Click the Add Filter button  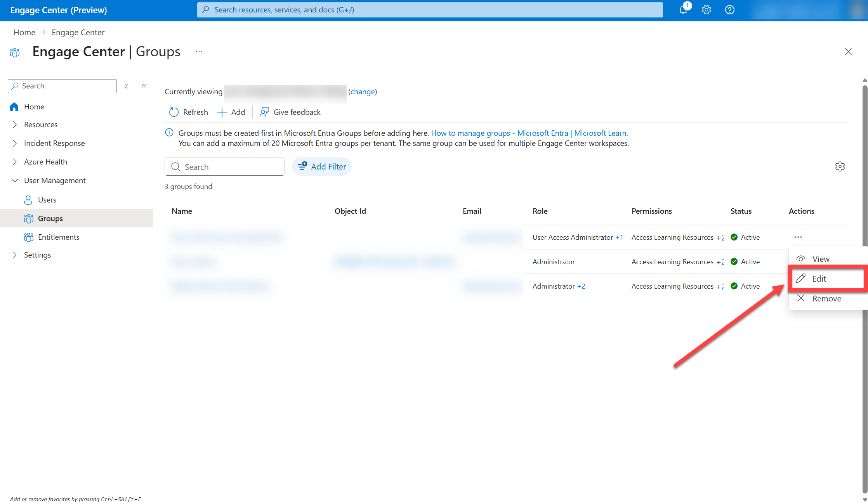(321, 166)
